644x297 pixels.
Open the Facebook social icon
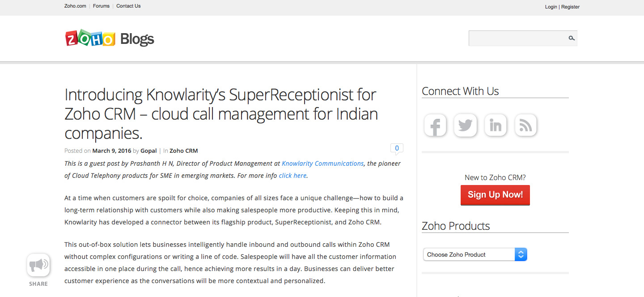(436, 125)
